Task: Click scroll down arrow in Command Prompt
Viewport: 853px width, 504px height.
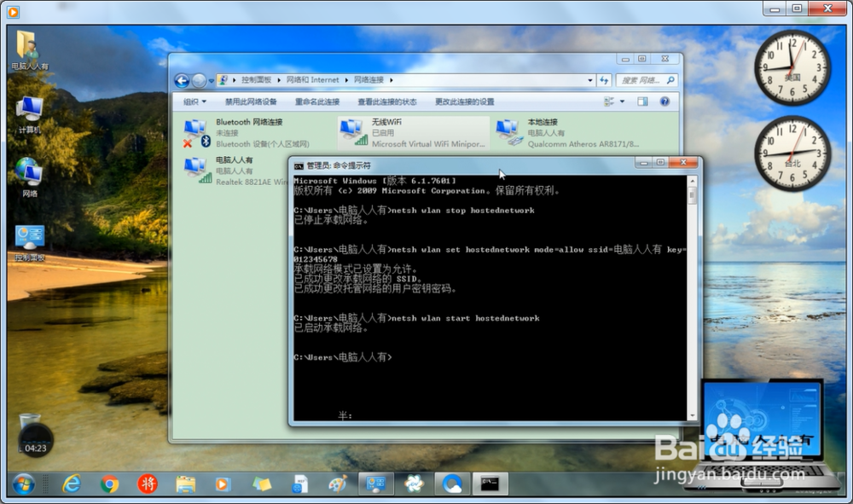Action: click(693, 416)
